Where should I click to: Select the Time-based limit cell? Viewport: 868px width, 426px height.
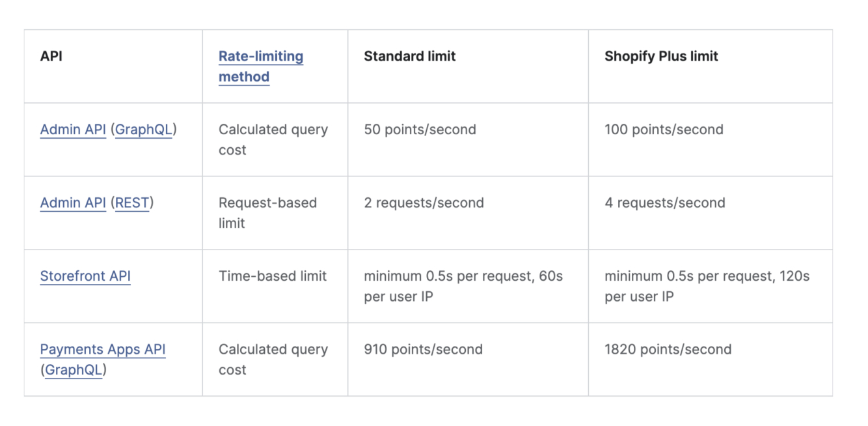[x=273, y=276]
